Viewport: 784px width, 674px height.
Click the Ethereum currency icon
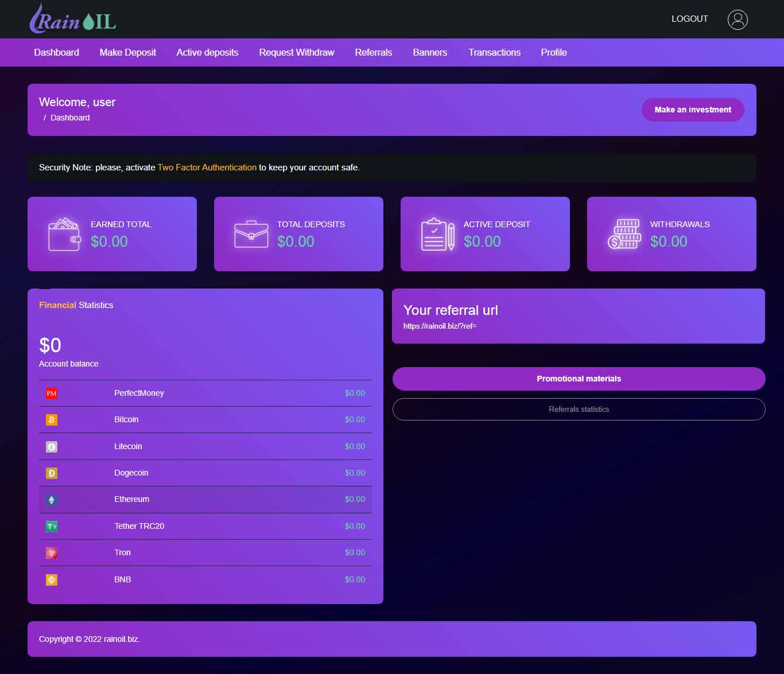[x=52, y=500]
